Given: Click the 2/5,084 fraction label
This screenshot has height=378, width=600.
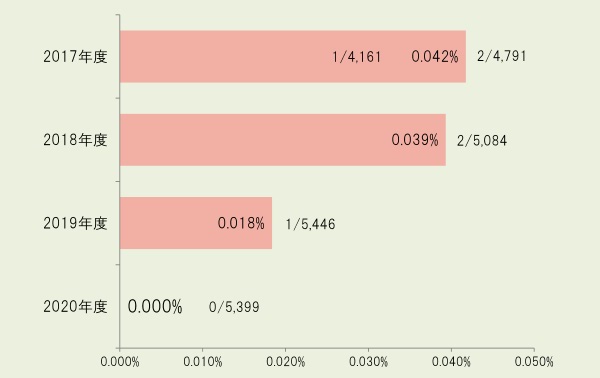Looking at the screenshot, I should tap(482, 141).
